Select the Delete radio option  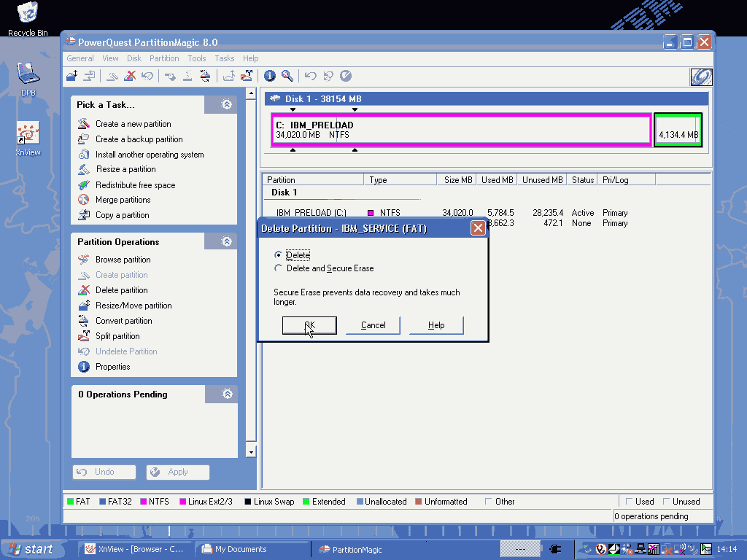278,255
